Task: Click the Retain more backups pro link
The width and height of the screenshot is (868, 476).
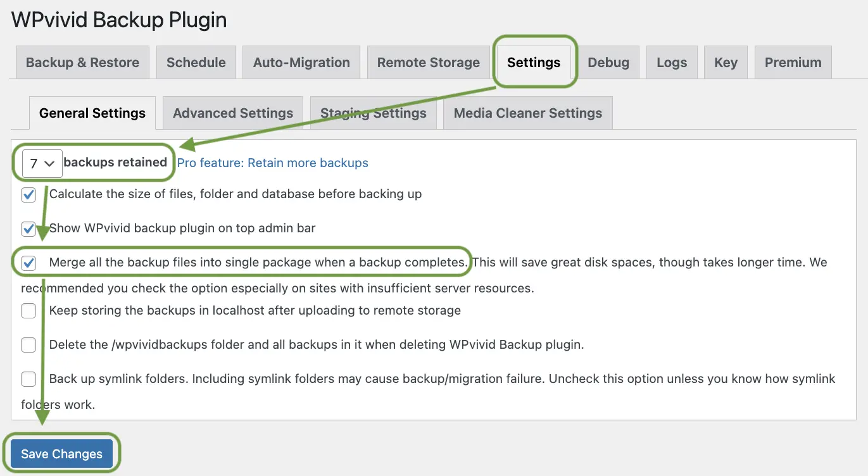Action: click(x=272, y=163)
